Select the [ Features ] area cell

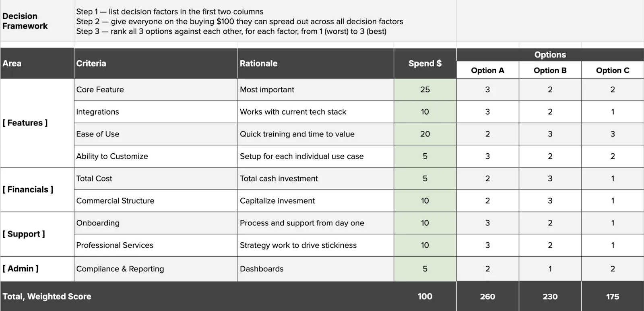(x=37, y=123)
